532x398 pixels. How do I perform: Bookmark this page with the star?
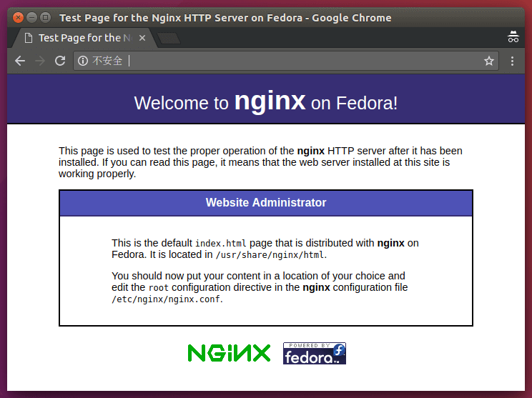tap(489, 61)
